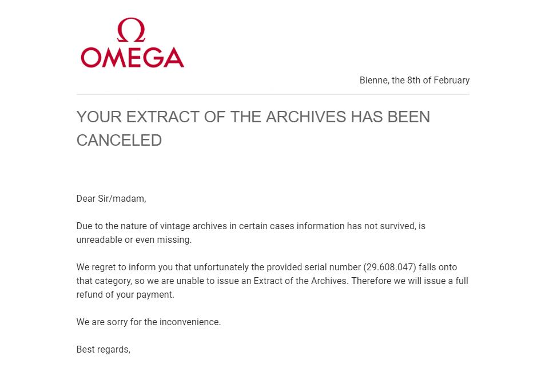This screenshot has width=557, height=392.
Task: Click the text 'unreadable or even missing.'
Action: coord(134,240)
